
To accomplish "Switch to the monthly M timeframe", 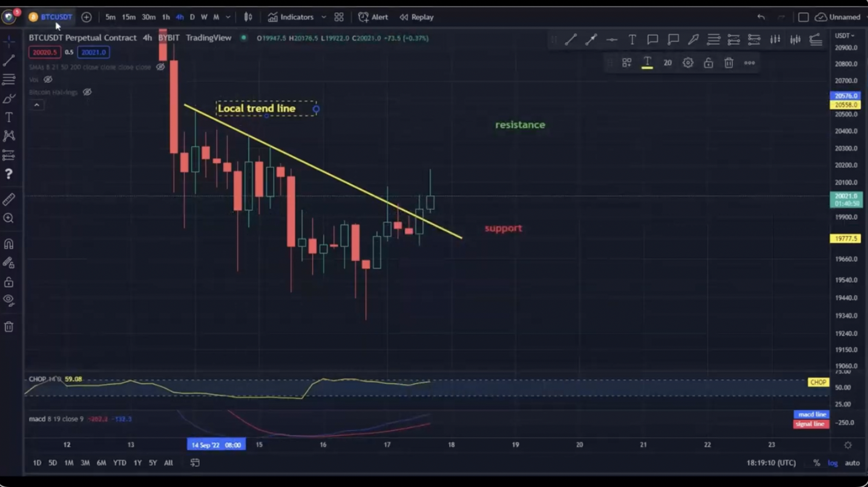I will click(216, 17).
